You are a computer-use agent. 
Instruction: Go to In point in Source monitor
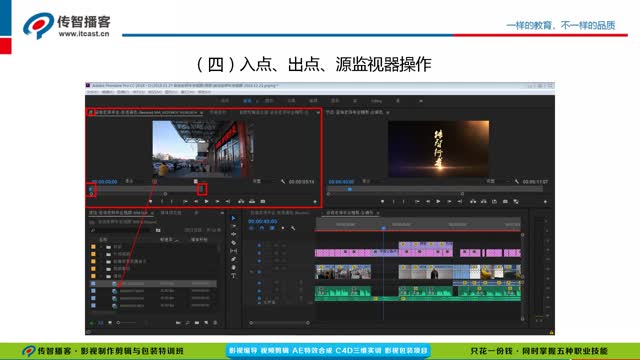click(185, 202)
